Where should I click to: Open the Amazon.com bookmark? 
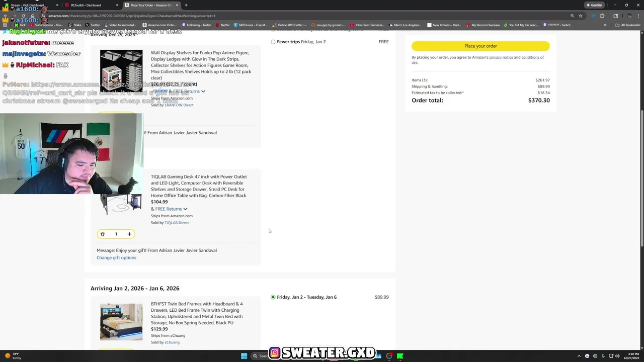(159, 25)
